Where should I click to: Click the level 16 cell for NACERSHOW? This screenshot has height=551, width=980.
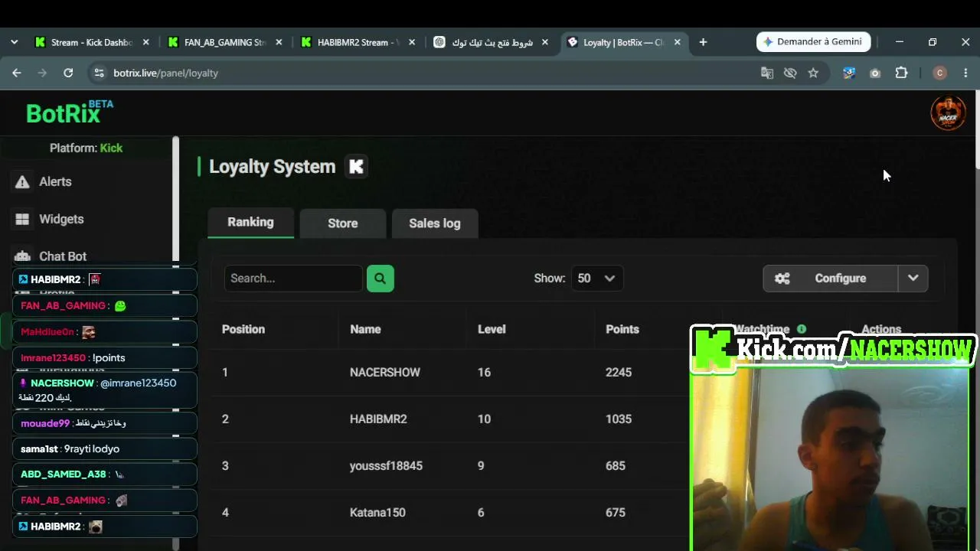[x=484, y=373]
